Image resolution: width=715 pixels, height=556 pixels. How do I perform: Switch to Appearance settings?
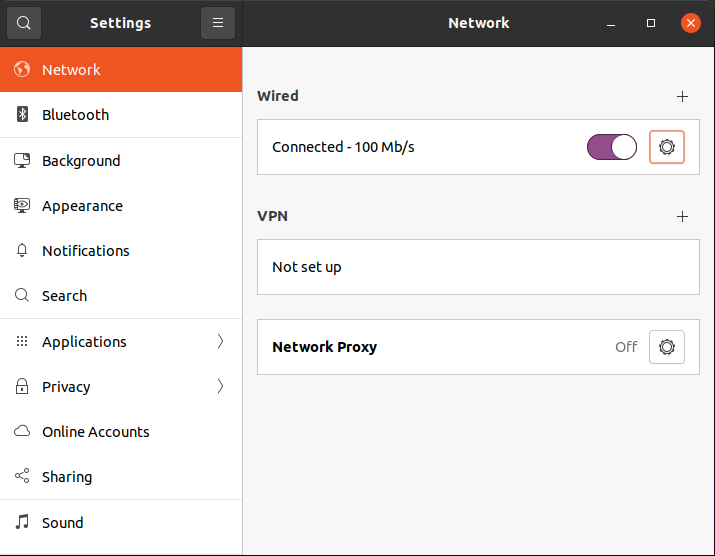click(121, 206)
